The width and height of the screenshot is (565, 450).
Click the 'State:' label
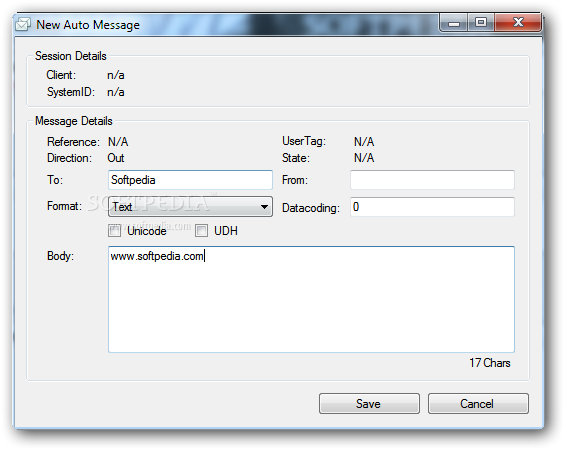(x=296, y=158)
